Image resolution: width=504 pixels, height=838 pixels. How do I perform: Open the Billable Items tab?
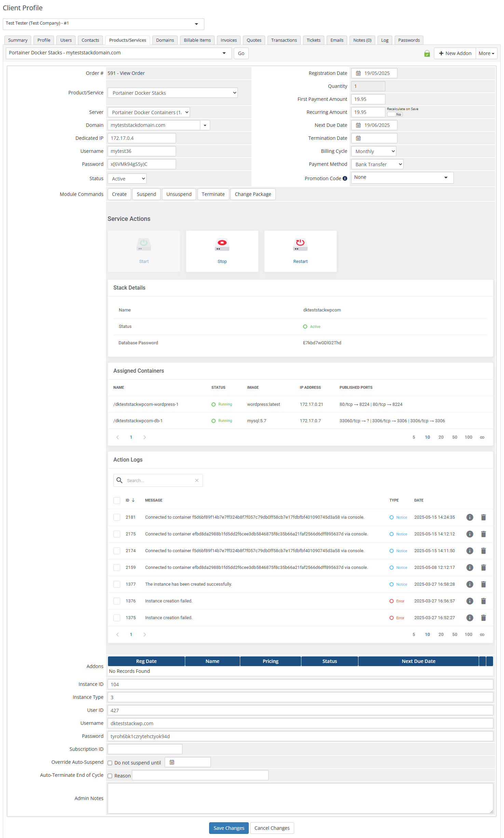197,40
